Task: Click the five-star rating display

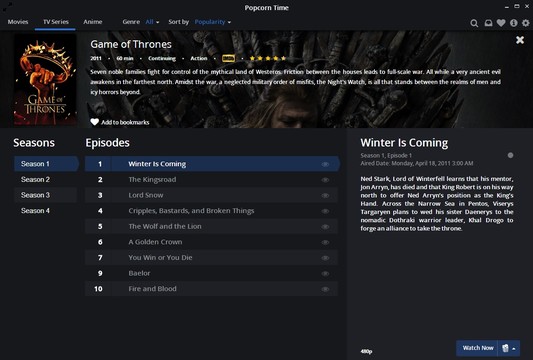Action: click(268, 58)
